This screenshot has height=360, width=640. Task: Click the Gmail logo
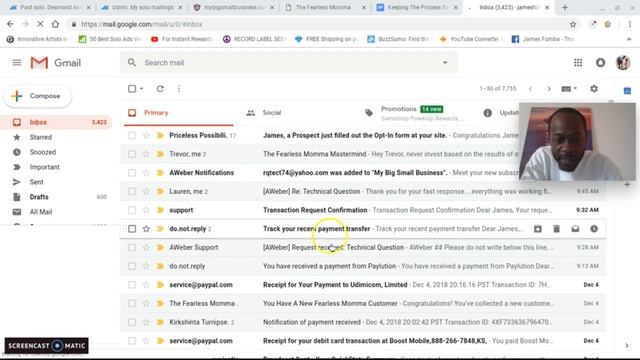coord(56,63)
